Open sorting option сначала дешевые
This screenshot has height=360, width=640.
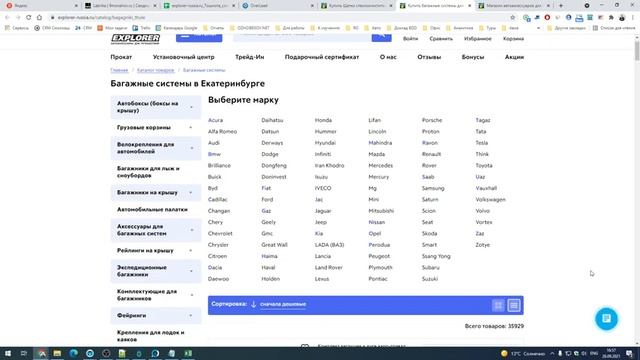[x=283, y=304]
